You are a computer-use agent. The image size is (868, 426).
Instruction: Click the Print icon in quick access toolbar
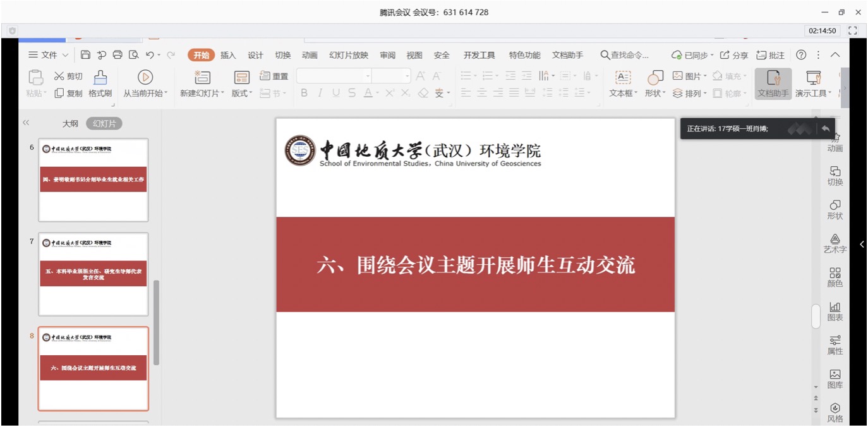point(118,55)
